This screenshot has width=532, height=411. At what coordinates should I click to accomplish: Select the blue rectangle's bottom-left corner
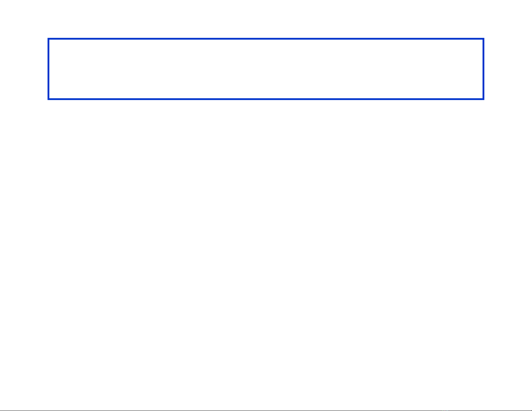click(49, 99)
